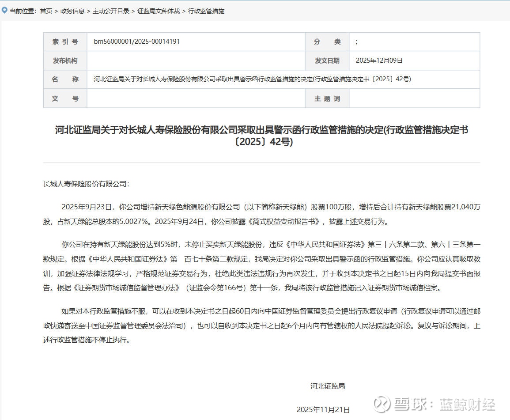The height and width of the screenshot is (420, 510).
Task: Click the 主题词 label cell
Action: (327, 98)
